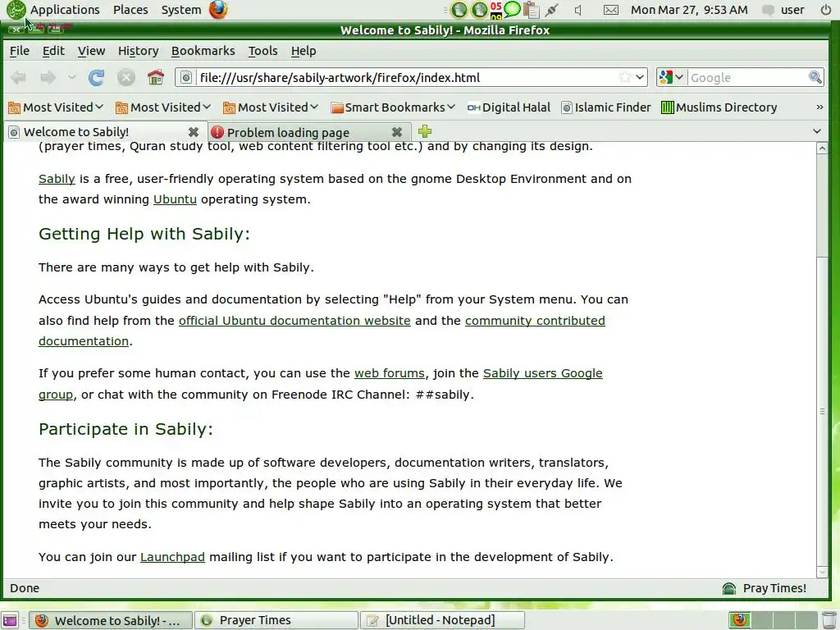
Task: Click the Stop loading button
Action: (126, 78)
